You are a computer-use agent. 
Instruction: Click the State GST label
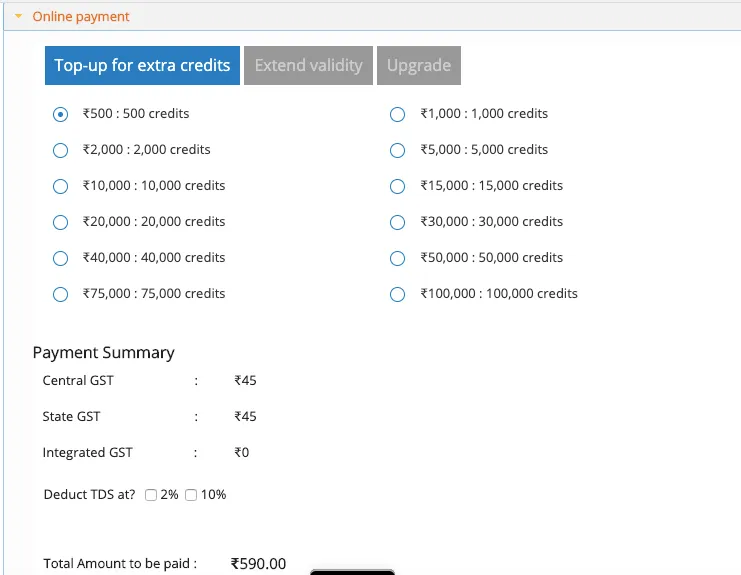(x=71, y=416)
